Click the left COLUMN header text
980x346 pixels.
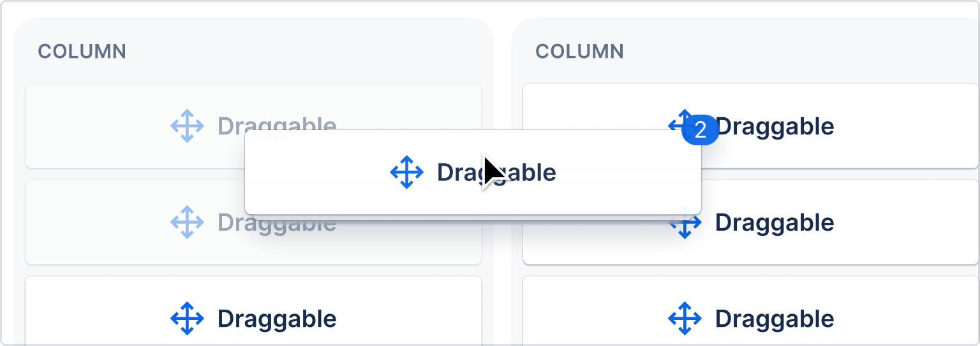(82, 52)
